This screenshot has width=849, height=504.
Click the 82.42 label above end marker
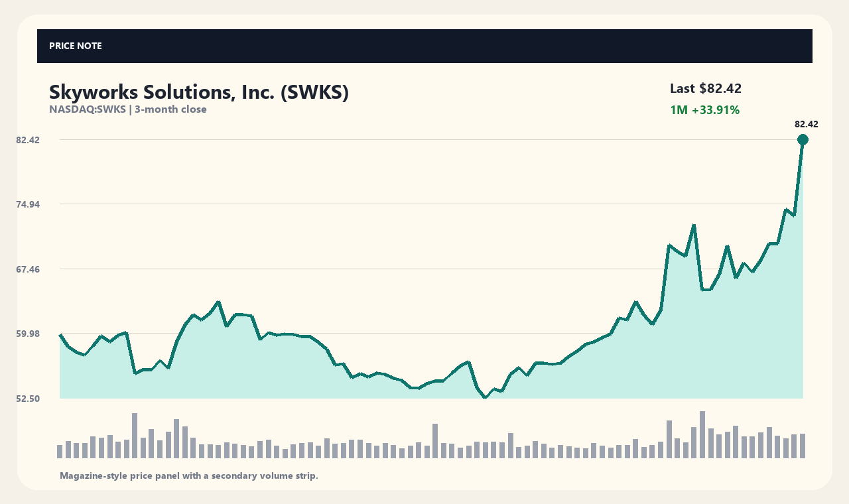806,124
